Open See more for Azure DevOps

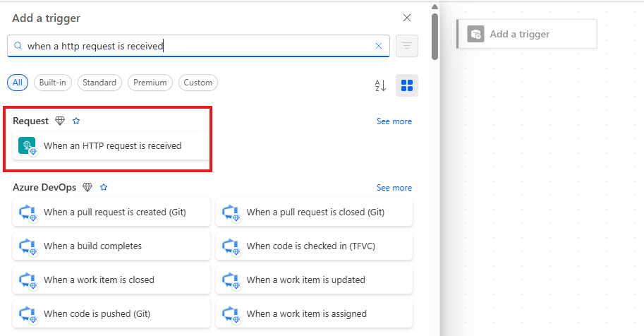click(394, 188)
